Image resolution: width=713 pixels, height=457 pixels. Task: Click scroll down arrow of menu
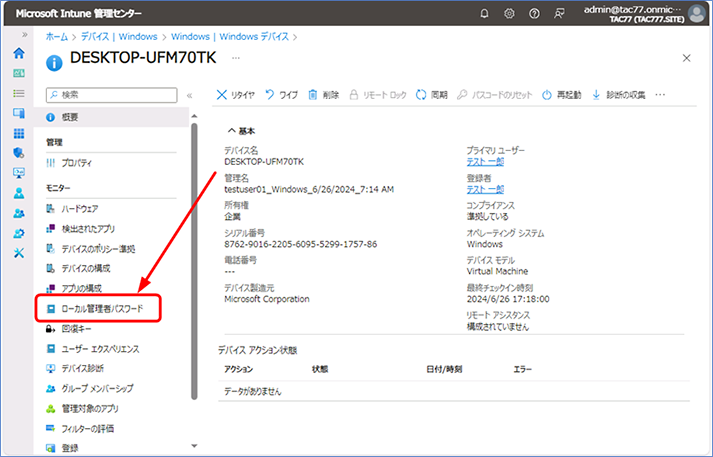pyautogui.click(x=194, y=446)
